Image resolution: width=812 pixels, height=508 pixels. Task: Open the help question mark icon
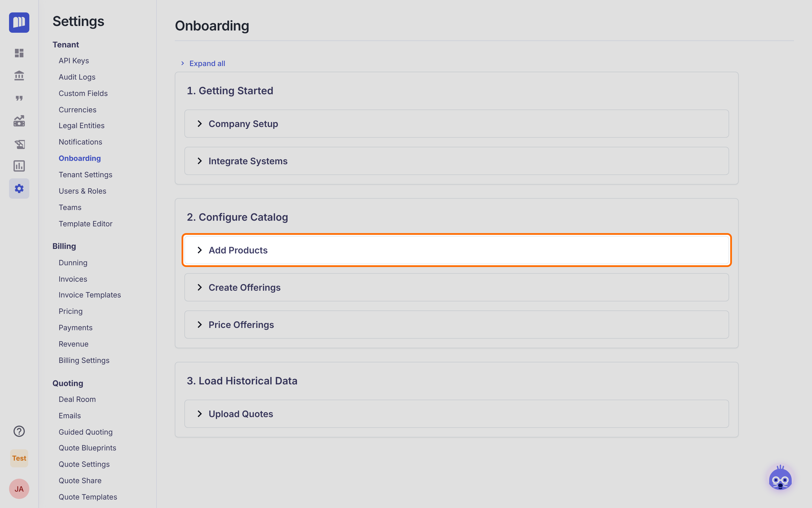tap(19, 431)
